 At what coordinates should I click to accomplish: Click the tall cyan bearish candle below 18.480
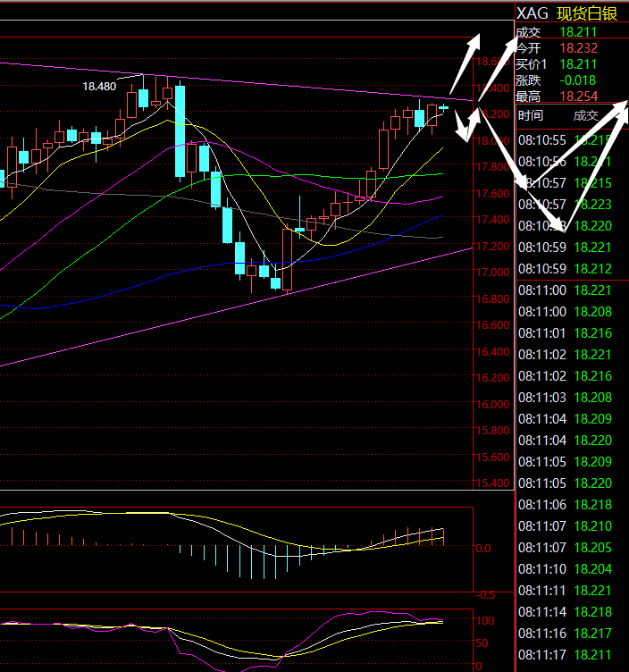[x=180, y=131]
